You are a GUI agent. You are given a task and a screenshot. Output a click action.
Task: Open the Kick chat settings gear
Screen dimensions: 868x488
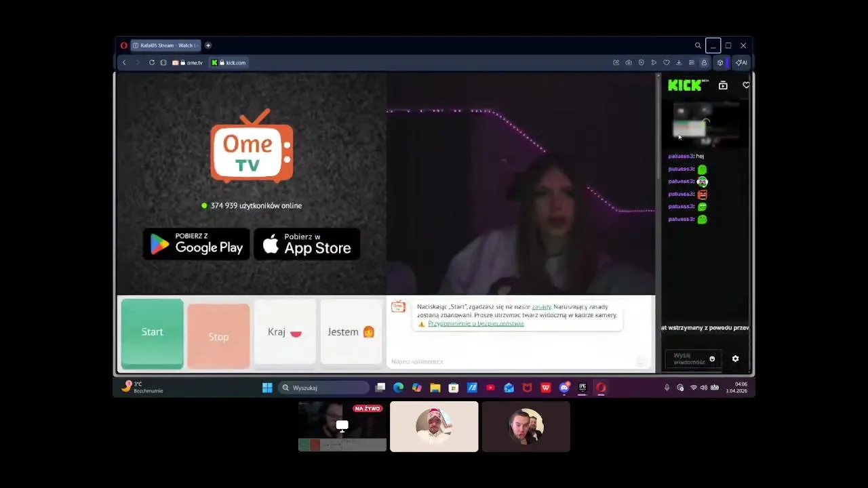(x=735, y=359)
